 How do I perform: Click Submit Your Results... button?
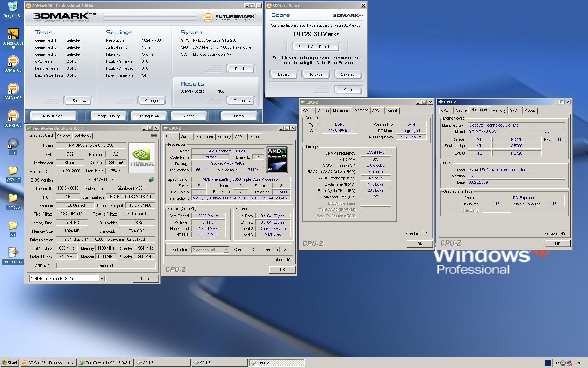316,47
